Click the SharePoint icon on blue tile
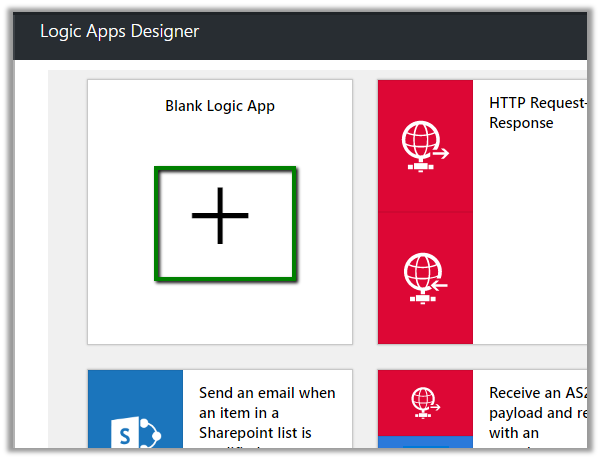This screenshot has height=460, width=600. pos(136,433)
